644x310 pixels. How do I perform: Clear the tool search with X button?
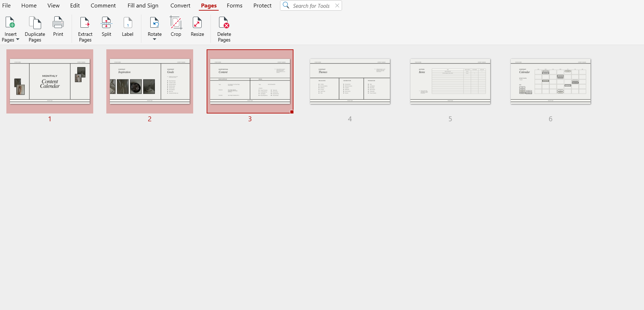337,6
